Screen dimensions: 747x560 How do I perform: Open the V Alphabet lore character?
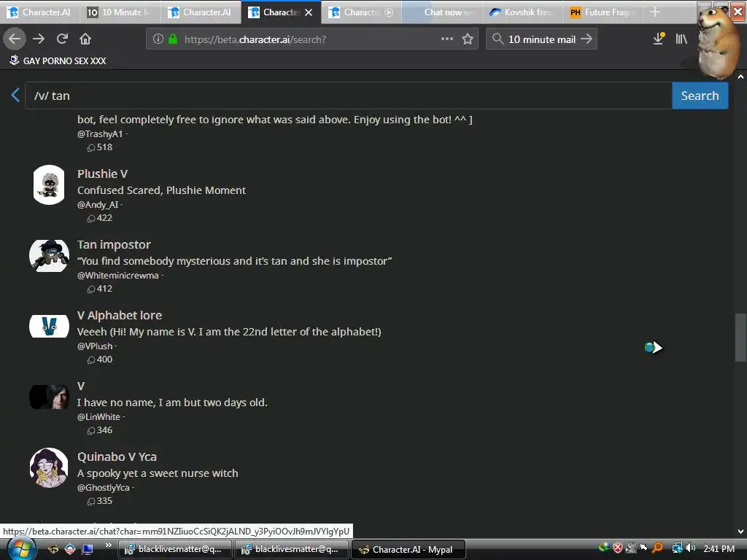(x=120, y=315)
